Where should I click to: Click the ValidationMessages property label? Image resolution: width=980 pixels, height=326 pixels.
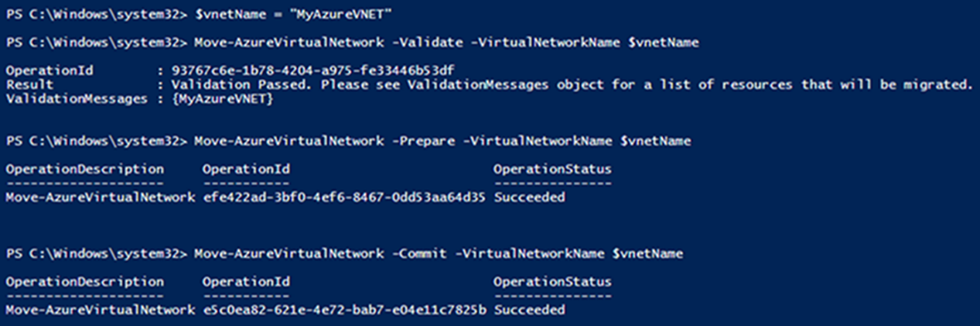pyautogui.click(x=76, y=98)
